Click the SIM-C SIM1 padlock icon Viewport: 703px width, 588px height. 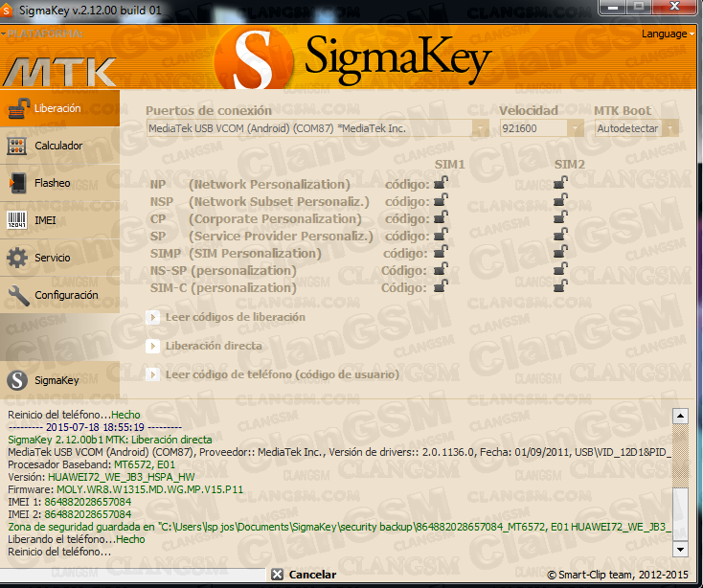coord(441,287)
